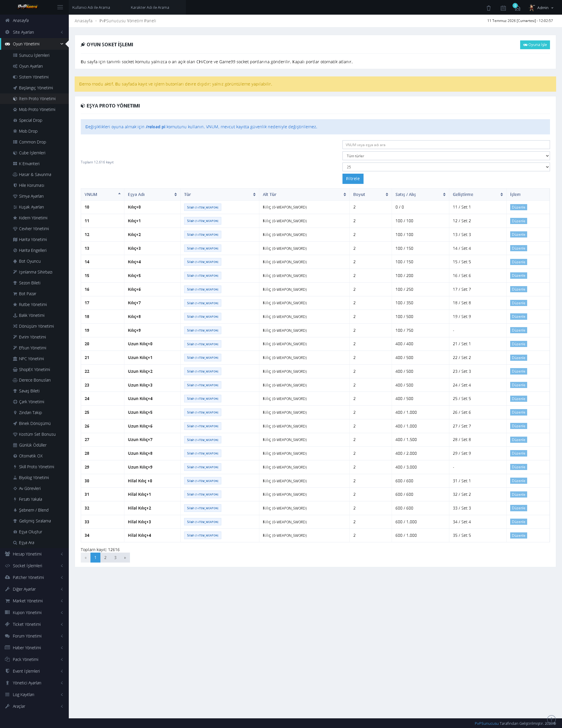Click the PvPKontrol logo

pos(28,7)
